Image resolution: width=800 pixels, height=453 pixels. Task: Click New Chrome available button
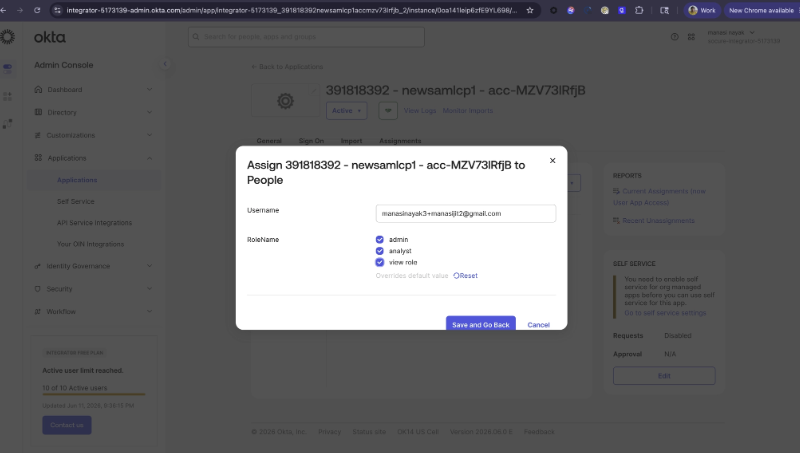pyautogui.click(x=761, y=10)
